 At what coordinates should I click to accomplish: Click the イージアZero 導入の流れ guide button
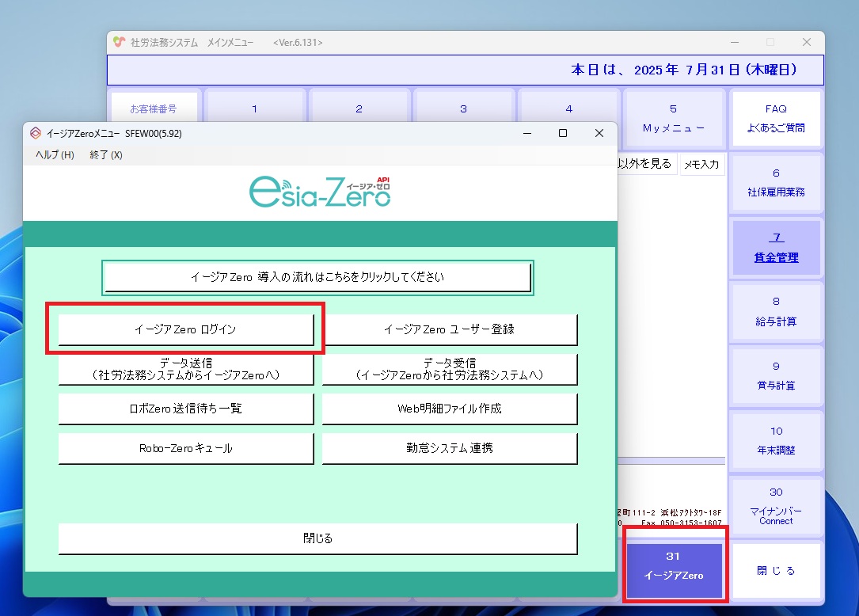[x=317, y=277]
